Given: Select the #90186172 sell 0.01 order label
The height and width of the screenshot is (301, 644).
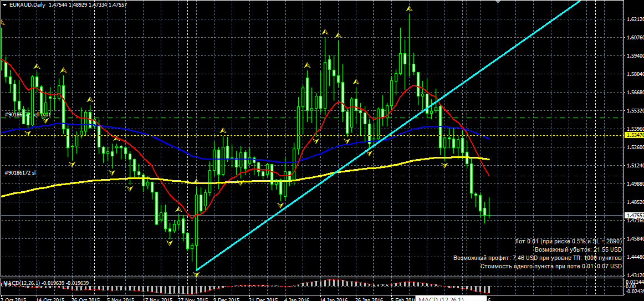Looking at the screenshot, I should [28, 115].
